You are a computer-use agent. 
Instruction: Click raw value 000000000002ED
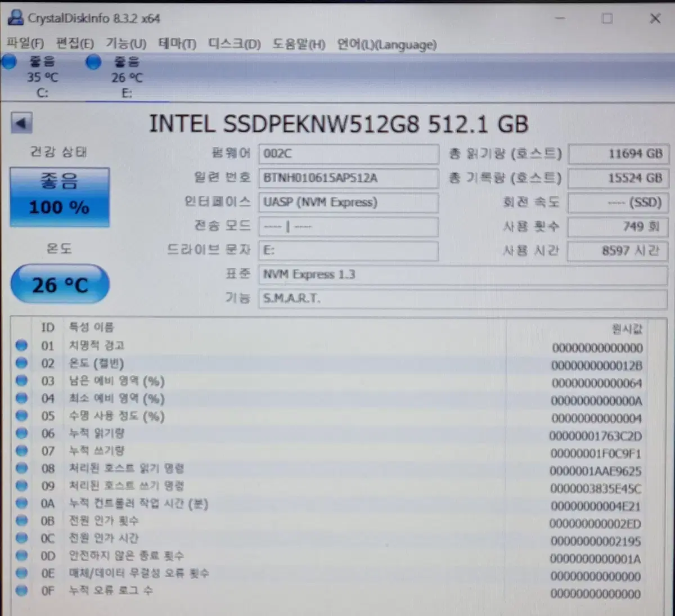click(596, 524)
